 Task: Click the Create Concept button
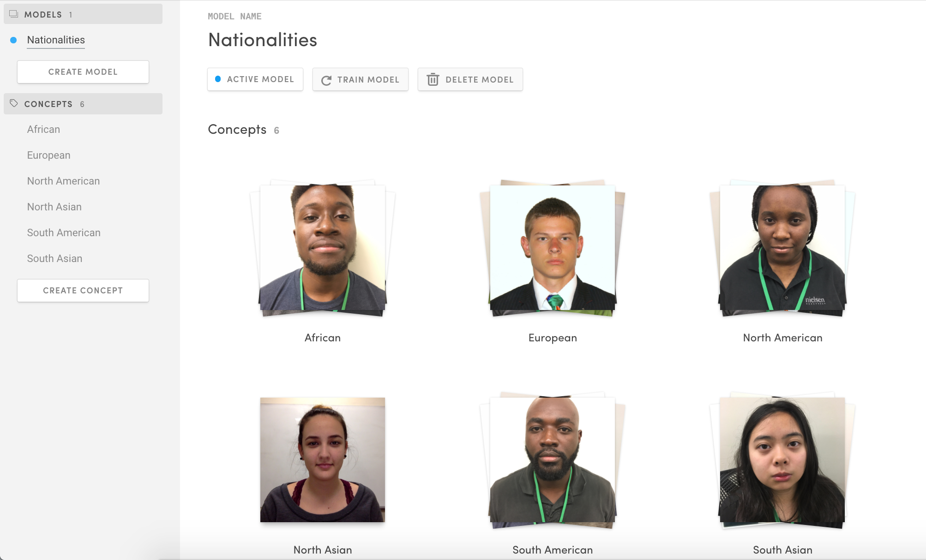pos(83,291)
